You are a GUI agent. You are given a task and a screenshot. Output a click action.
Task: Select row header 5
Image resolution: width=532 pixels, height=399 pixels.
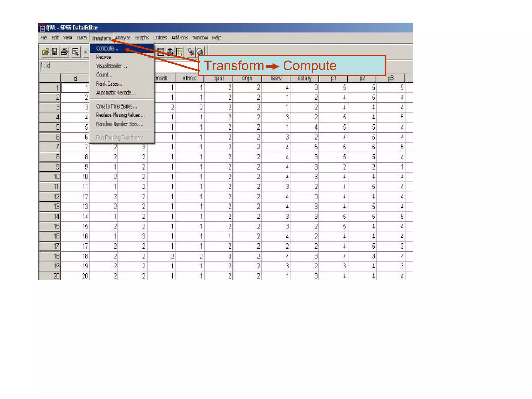point(50,127)
